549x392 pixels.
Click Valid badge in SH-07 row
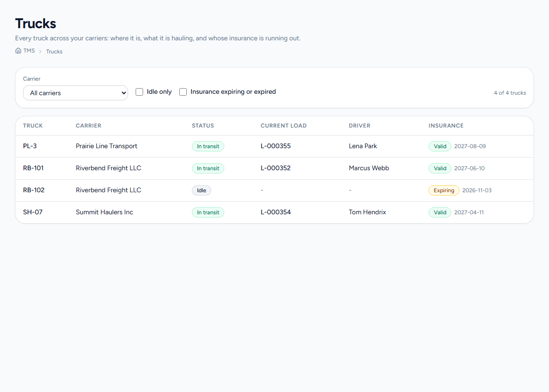coord(440,212)
